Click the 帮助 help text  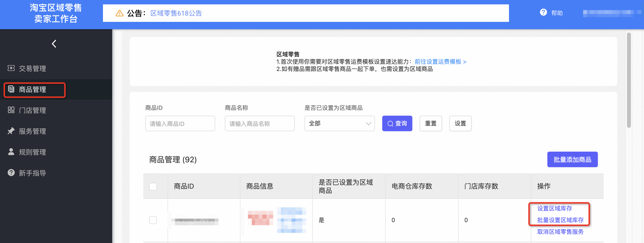tap(557, 13)
